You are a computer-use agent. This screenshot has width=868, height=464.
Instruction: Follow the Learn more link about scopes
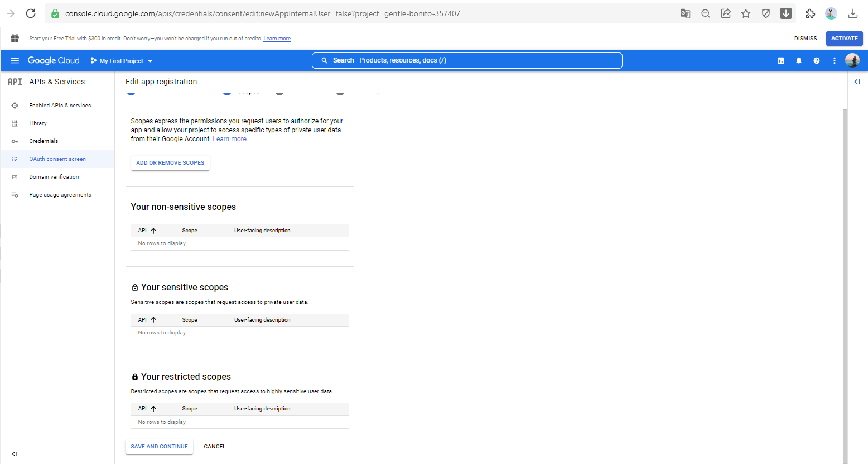[229, 139]
